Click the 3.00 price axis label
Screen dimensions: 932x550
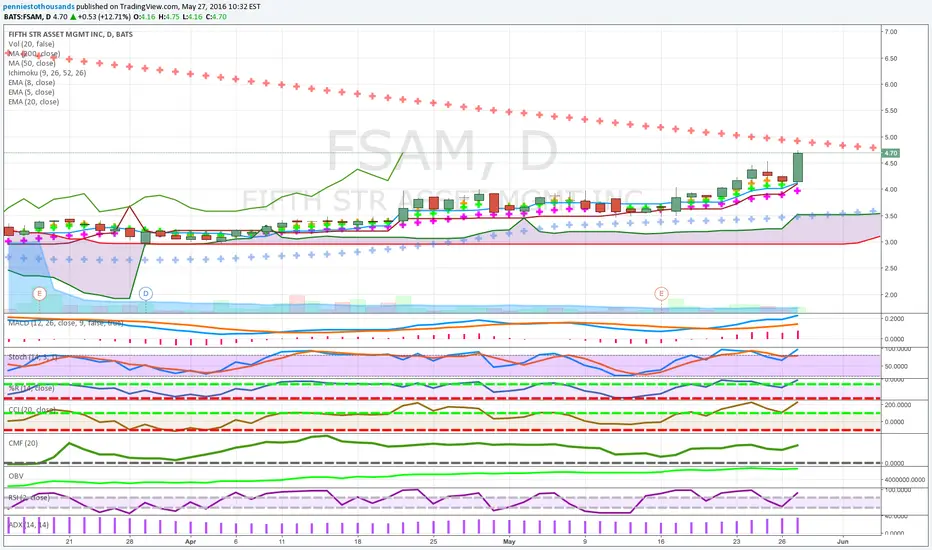click(x=890, y=243)
